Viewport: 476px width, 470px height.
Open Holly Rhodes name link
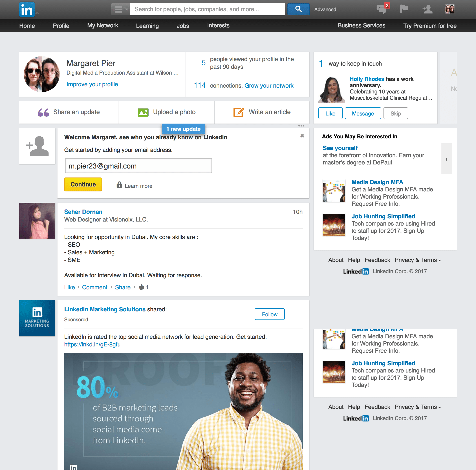pyautogui.click(x=367, y=79)
